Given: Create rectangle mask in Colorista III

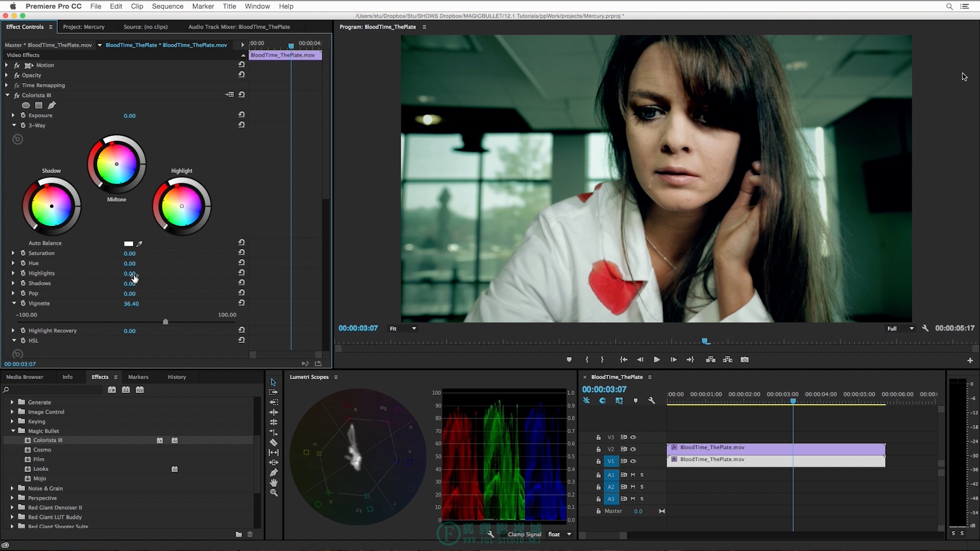Looking at the screenshot, I should pos(39,105).
